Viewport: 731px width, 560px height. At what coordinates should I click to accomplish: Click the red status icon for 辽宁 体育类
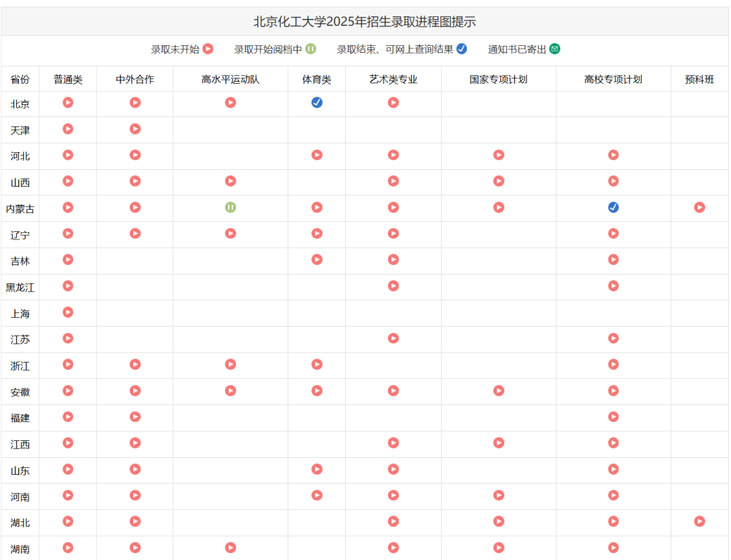(317, 233)
